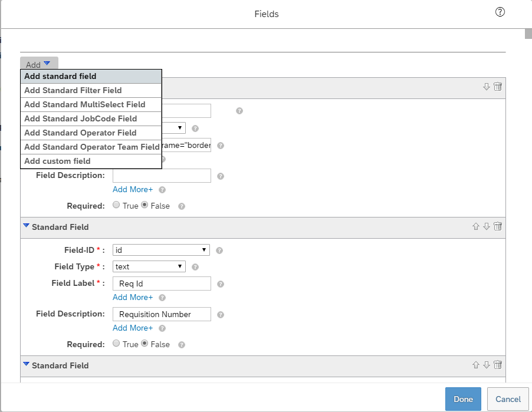Open help icon in Fields header
The image size is (532, 412).
point(500,12)
